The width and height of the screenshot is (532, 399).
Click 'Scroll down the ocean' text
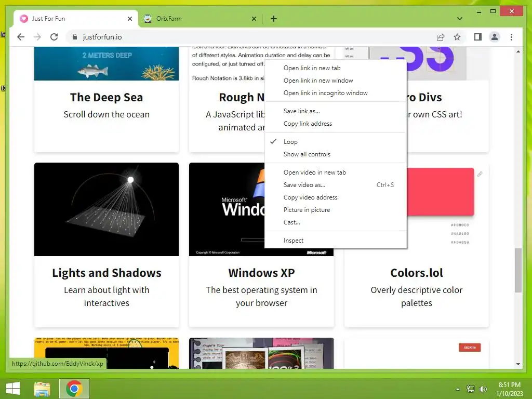click(x=107, y=114)
